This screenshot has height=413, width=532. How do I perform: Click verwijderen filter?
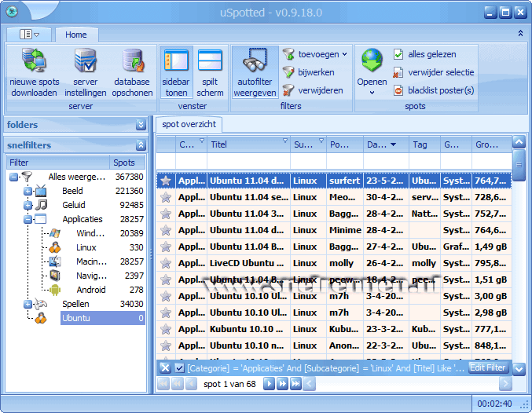point(313,90)
